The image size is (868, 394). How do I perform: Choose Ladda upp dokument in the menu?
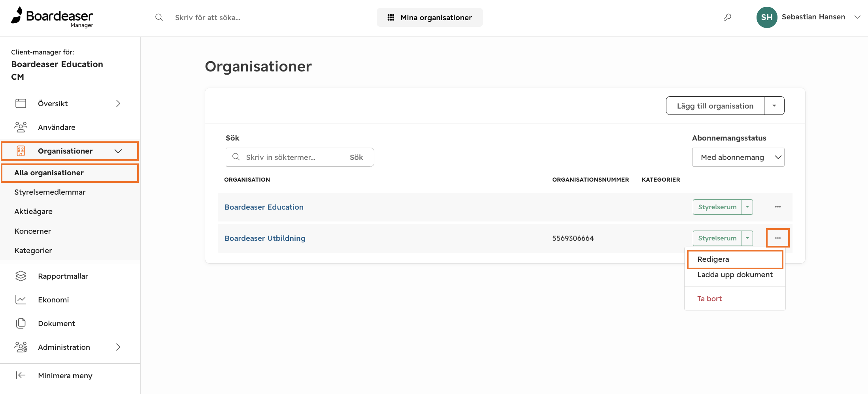[735, 275]
